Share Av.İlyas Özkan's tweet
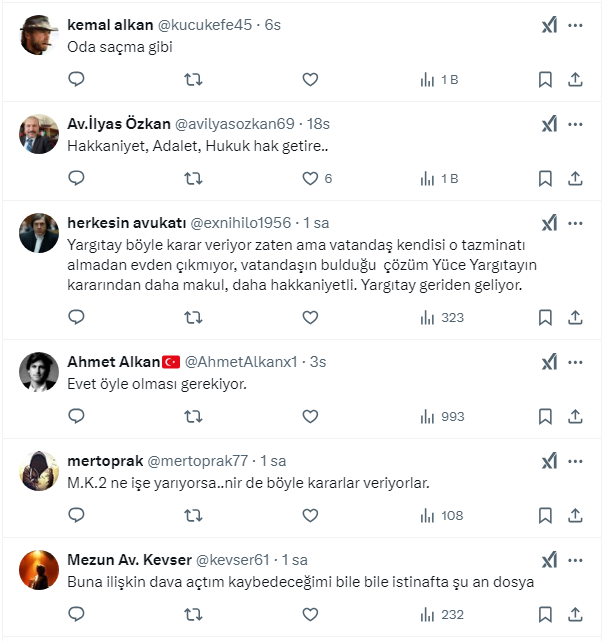Screen dimensions: 609x641 (x=575, y=178)
